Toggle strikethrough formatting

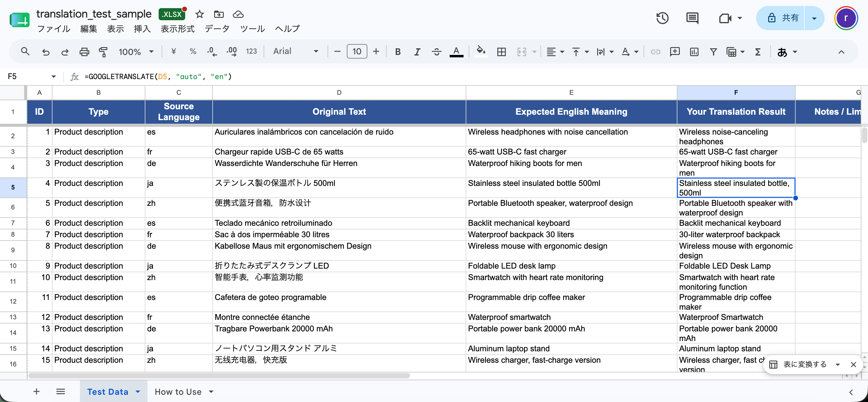coord(437,52)
